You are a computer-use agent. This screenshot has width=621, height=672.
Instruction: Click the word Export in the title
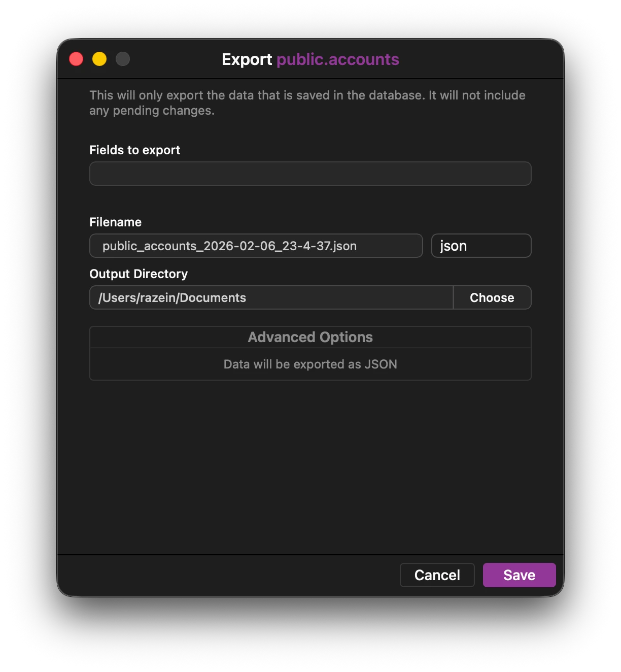tap(247, 59)
